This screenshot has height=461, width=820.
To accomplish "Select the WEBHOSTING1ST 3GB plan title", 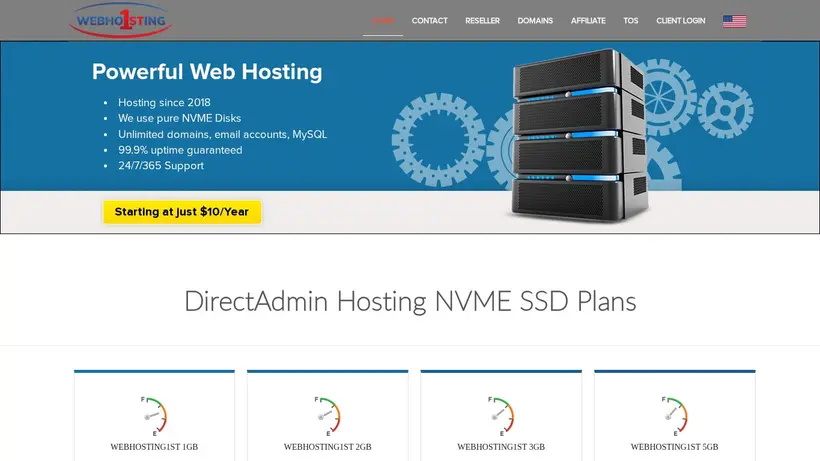I will pos(501,447).
